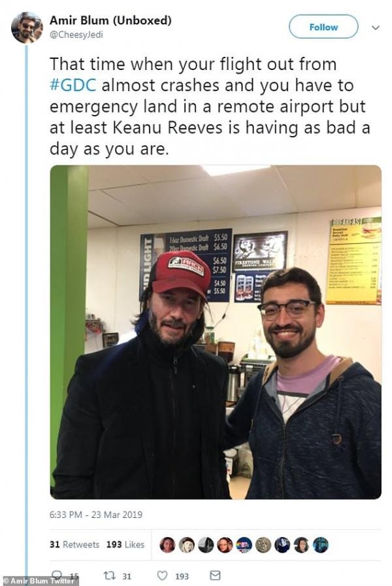Click the second liker avatar
The width and height of the screenshot is (392, 586).
[186, 545]
